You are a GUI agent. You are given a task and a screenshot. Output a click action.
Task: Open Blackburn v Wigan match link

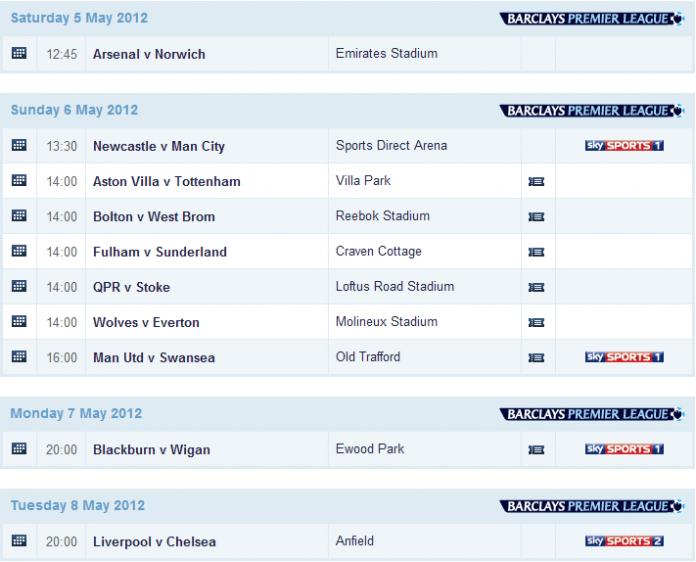pos(152,450)
